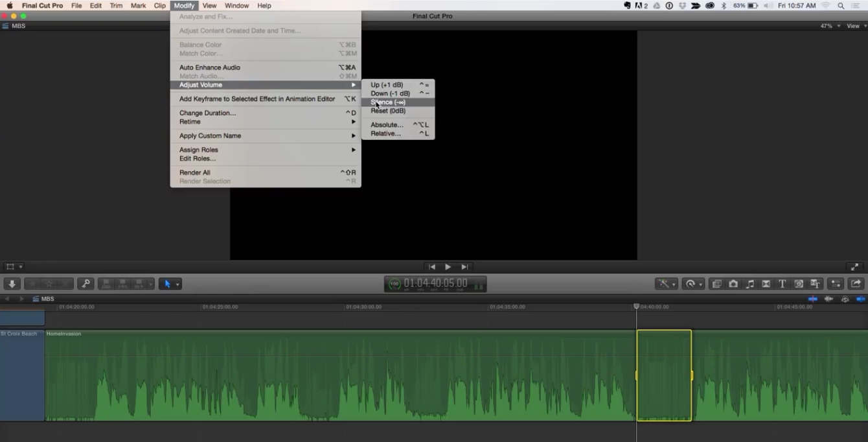868x442 pixels.
Task: Open the Window menu
Action: coord(236,5)
